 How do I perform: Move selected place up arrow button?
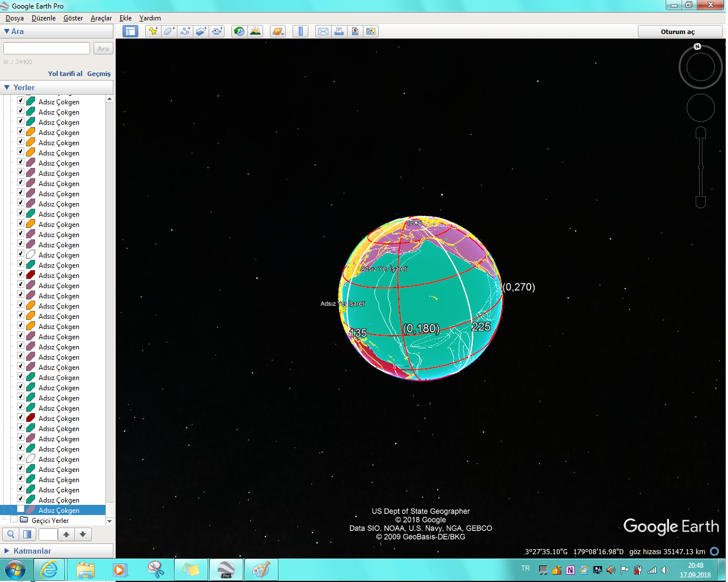coord(66,534)
